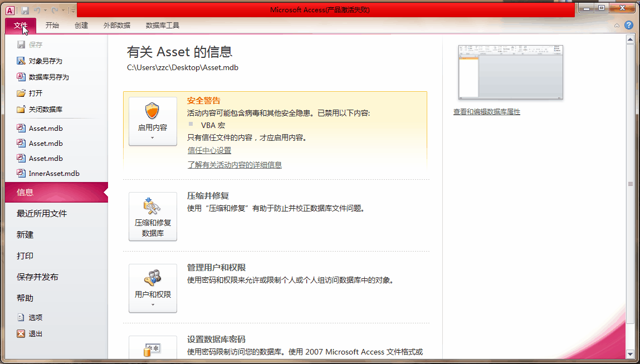The width and height of the screenshot is (640, 364).
Task: Click the 压缩并修复 heading
Action: pyautogui.click(x=208, y=195)
